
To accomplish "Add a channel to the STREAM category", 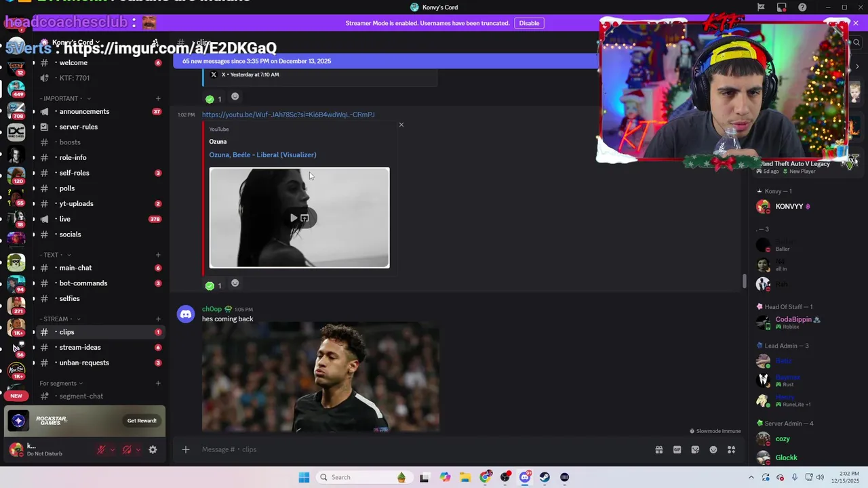I will (x=158, y=319).
